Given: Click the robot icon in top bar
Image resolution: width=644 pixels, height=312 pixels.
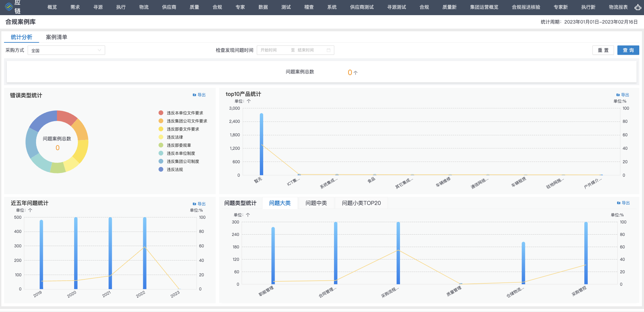Looking at the screenshot, I should coord(638,7).
